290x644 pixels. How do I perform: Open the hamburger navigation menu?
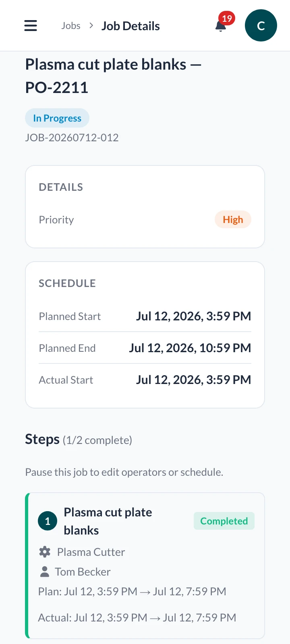coord(31,26)
